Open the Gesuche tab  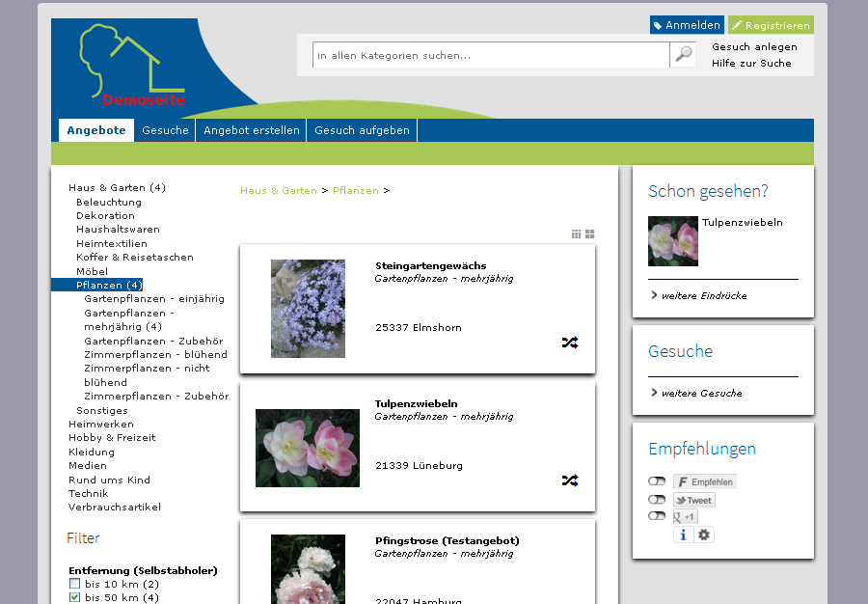click(x=165, y=130)
